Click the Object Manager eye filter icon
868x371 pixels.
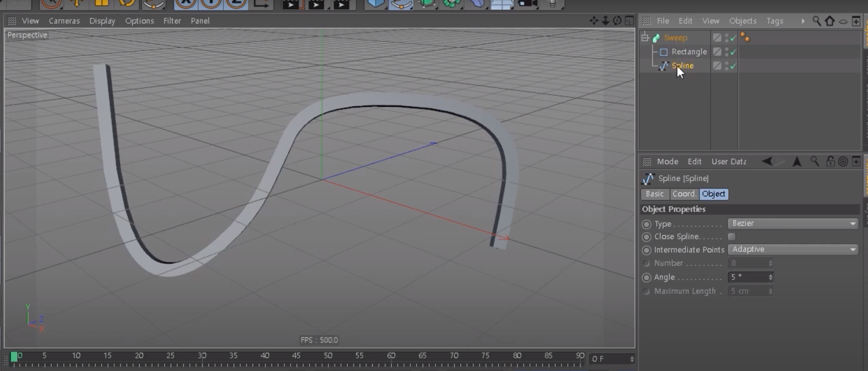point(843,21)
